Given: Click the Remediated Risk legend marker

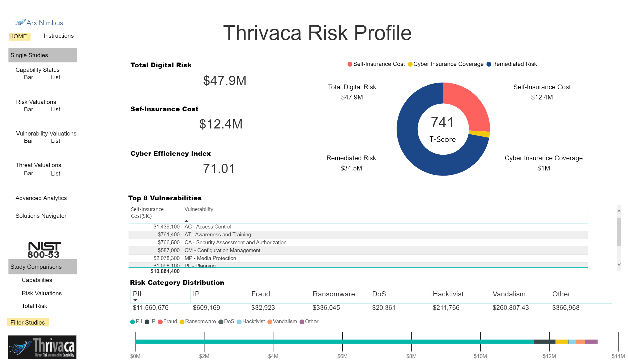Looking at the screenshot, I should (x=489, y=64).
